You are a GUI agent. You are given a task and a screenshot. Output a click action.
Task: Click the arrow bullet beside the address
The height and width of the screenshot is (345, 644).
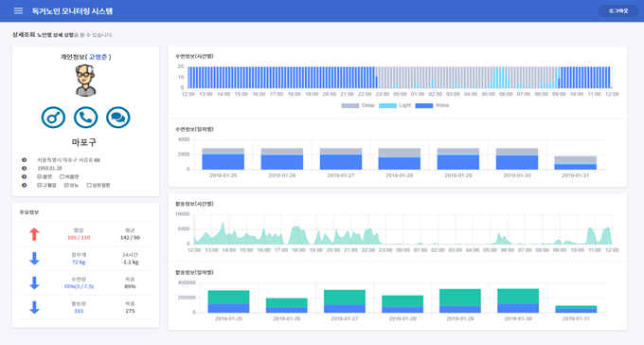[25, 160]
